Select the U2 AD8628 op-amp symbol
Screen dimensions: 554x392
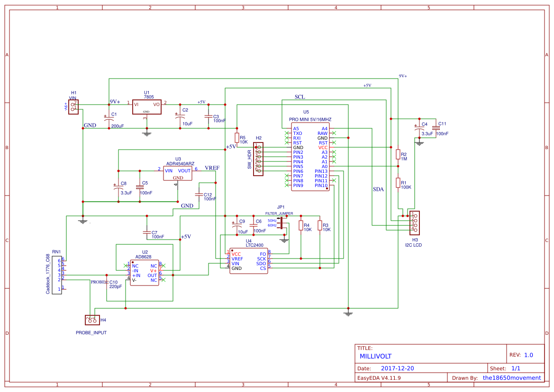pyautogui.click(x=145, y=273)
